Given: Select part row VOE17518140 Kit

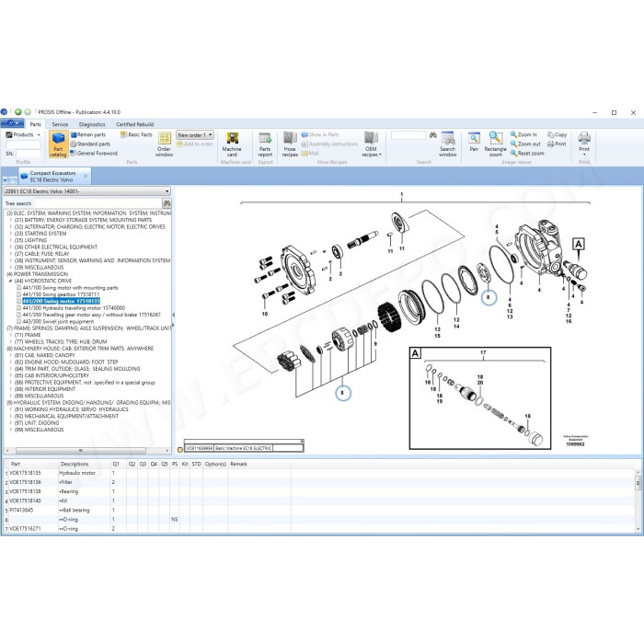Looking at the screenshot, I should coord(320,500).
